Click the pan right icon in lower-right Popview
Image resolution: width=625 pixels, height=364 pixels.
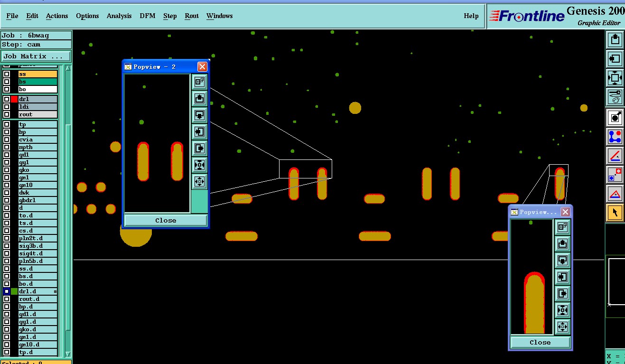tap(562, 293)
